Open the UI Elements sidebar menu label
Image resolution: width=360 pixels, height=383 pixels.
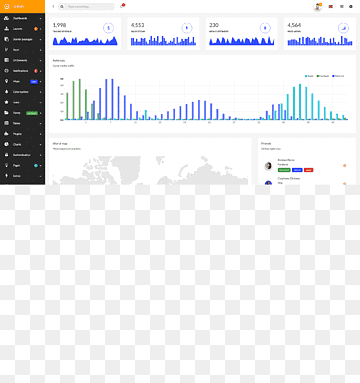pos(20,60)
